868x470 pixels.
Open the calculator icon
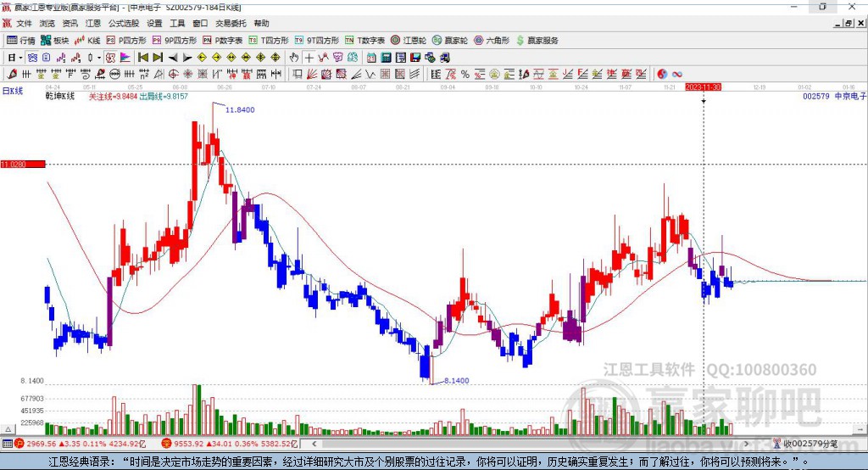pos(386,58)
